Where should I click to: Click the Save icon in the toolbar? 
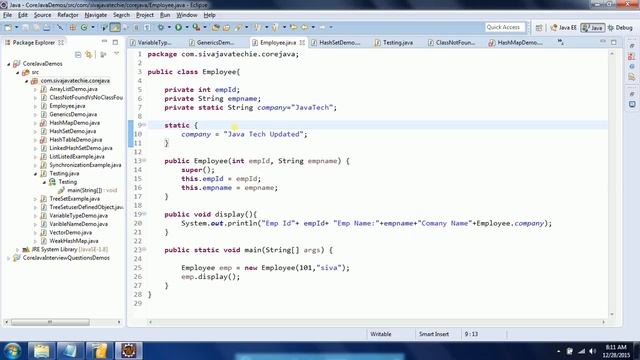tap(25, 27)
